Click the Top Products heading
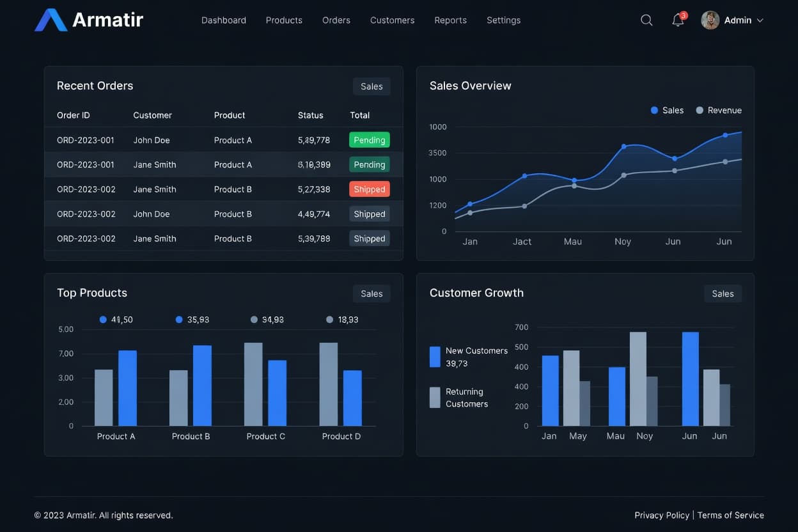This screenshot has height=532, width=798. point(92,293)
